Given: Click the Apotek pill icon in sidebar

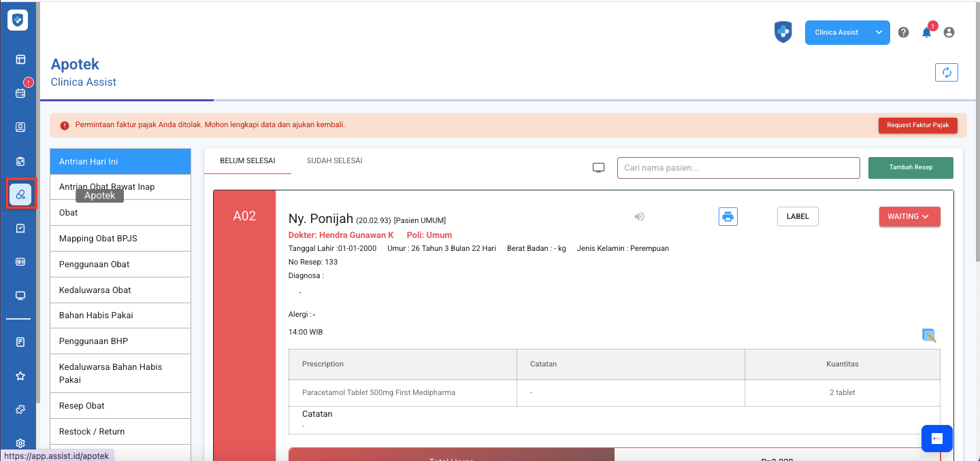Looking at the screenshot, I should pos(20,194).
